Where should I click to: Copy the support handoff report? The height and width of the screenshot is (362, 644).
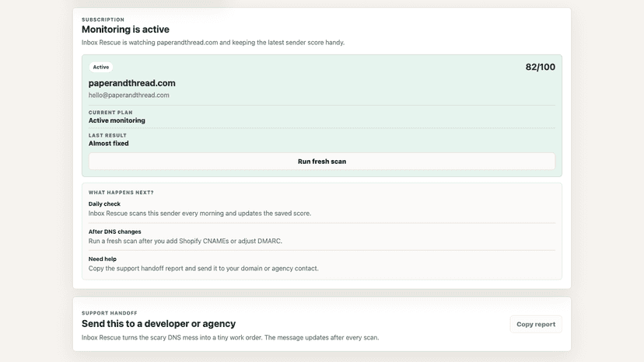click(x=536, y=324)
